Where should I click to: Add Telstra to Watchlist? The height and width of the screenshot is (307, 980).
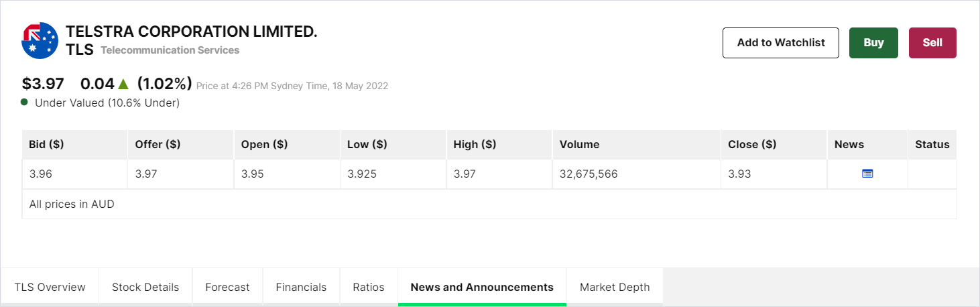pos(781,43)
